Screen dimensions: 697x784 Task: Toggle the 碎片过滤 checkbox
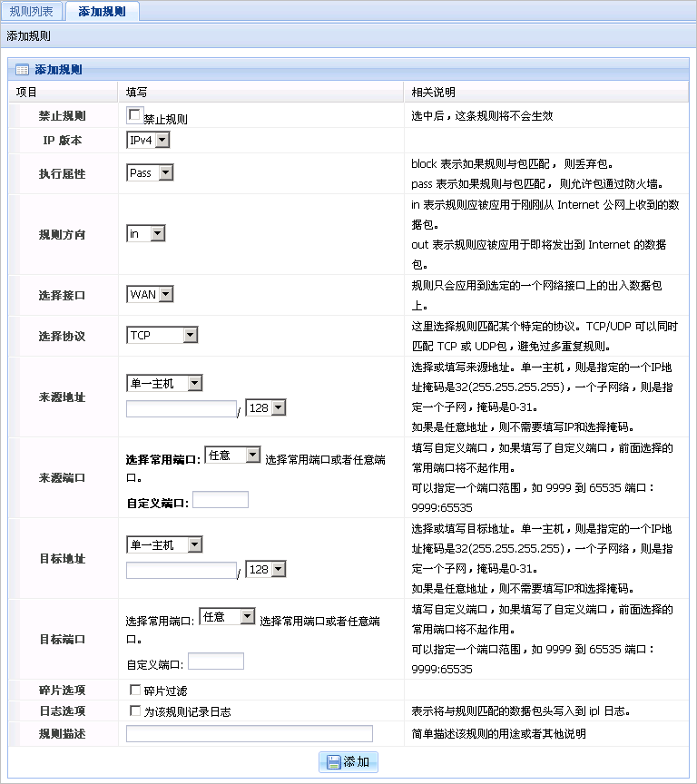(x=135, y=690)
